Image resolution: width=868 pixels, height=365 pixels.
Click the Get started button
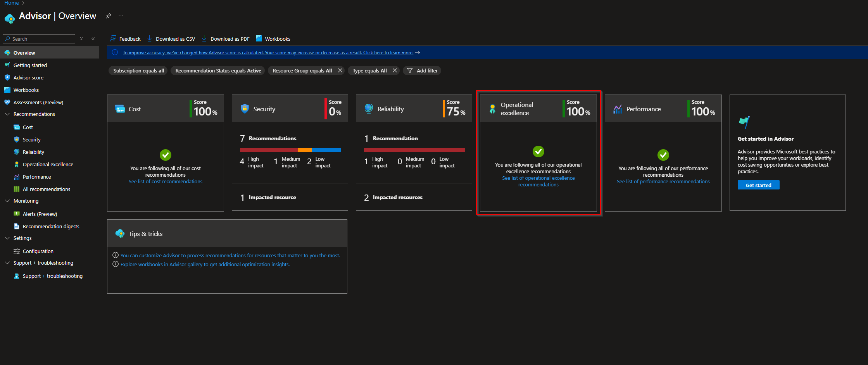[x=759, y=185]
